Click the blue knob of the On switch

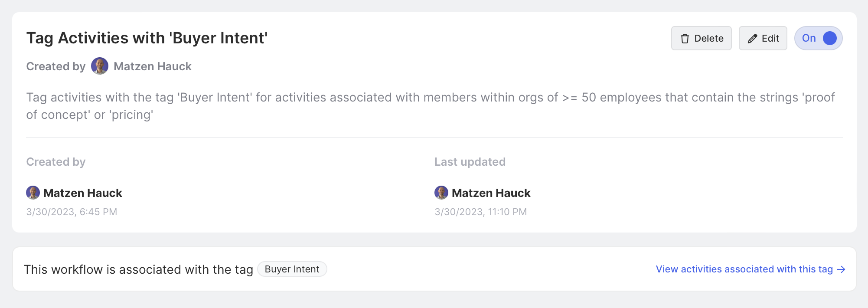coord(830,38)
